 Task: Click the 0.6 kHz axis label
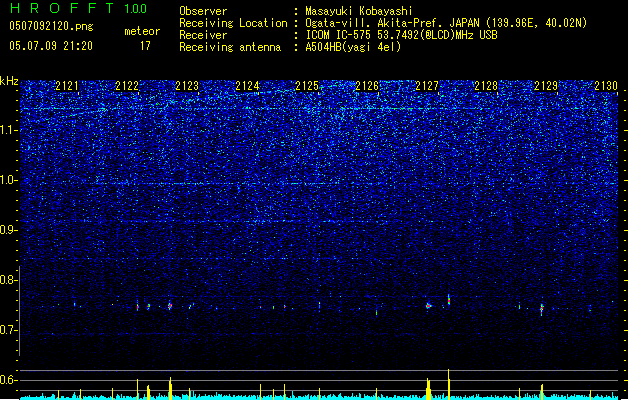(9, 380)
